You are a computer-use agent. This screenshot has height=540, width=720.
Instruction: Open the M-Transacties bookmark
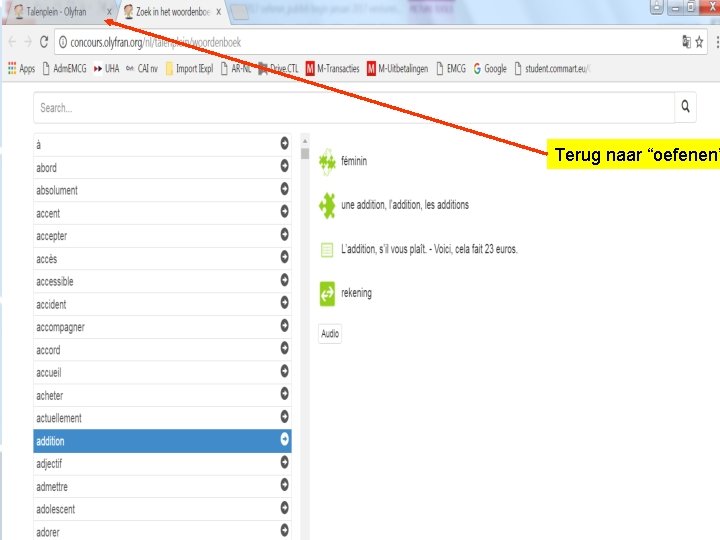coord(333,68)
